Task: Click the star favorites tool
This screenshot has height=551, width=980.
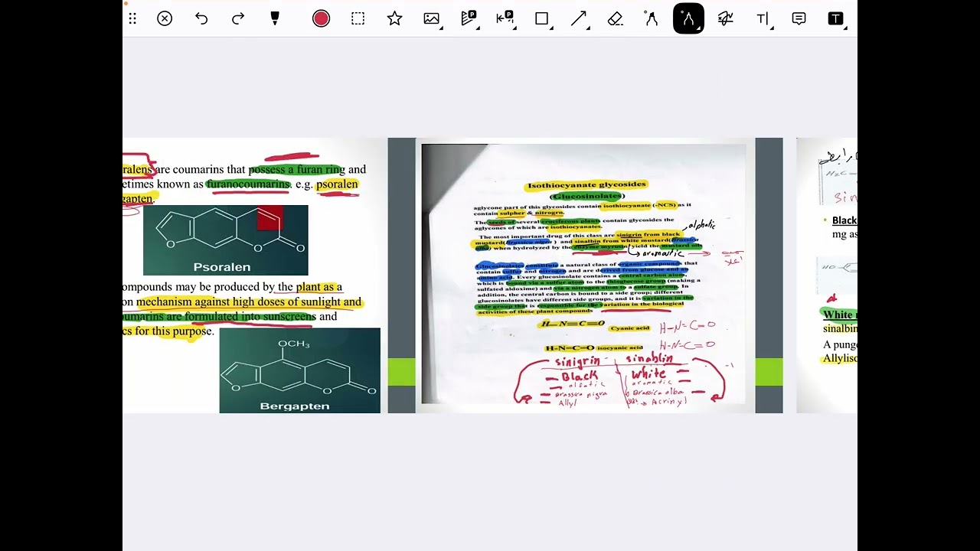Action: [394, 18]
